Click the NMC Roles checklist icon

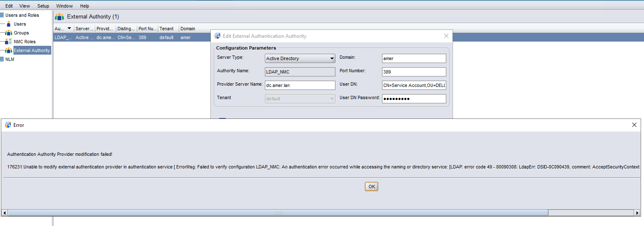[8, 42]
